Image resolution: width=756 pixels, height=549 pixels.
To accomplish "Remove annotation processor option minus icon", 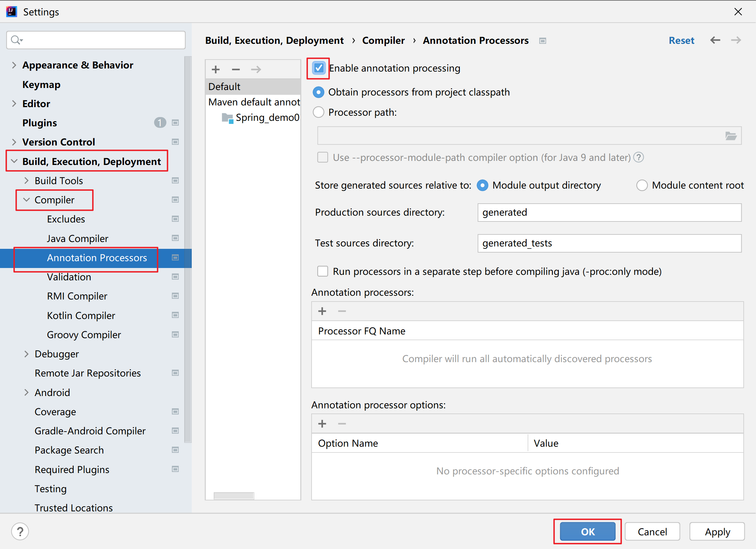I will 342,424.
